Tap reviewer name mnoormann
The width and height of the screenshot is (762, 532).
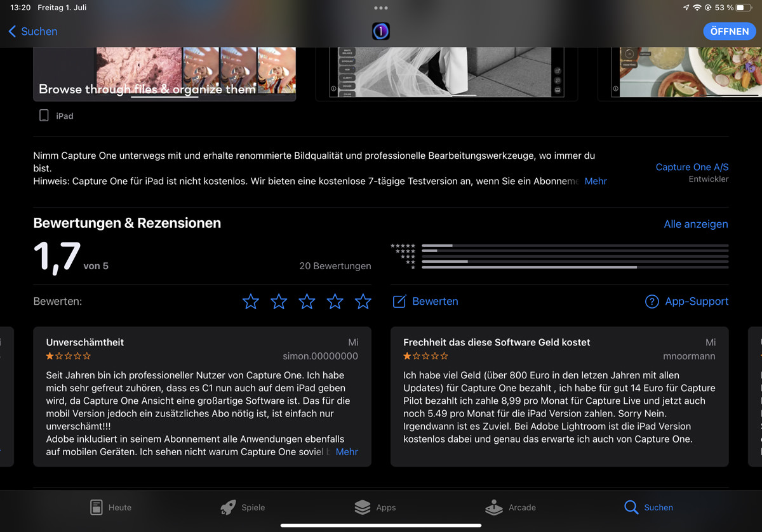[689, 356]
